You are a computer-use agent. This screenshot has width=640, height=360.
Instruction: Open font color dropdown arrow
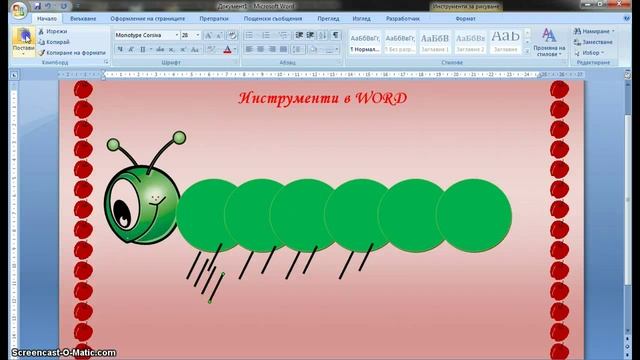(x=235, y=49)
